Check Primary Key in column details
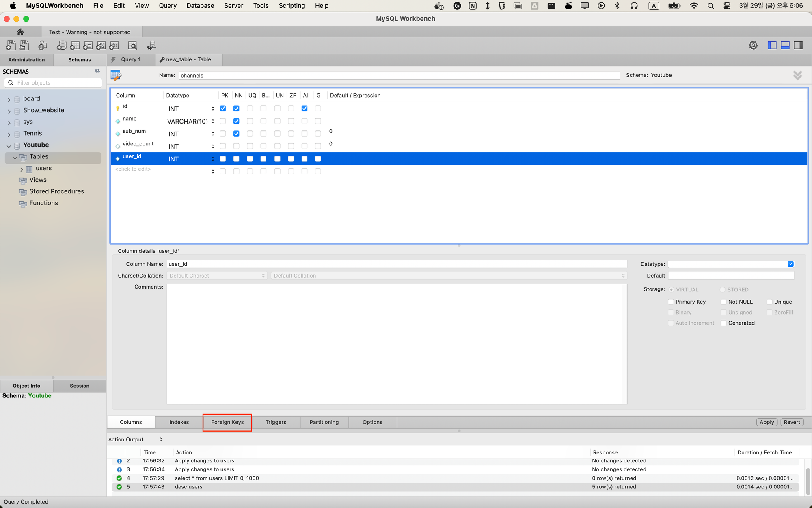 (x=671, y=302)
